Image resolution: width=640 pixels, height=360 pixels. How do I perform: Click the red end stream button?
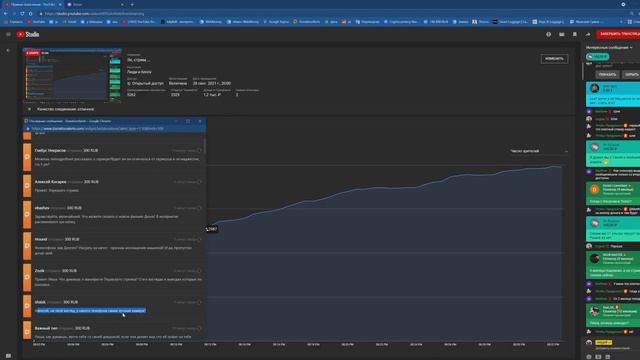tap(618, 34)
